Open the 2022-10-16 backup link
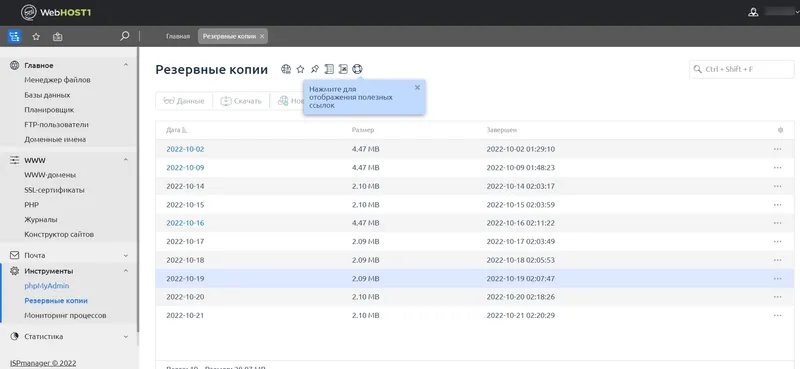 (x=185, y=223)
